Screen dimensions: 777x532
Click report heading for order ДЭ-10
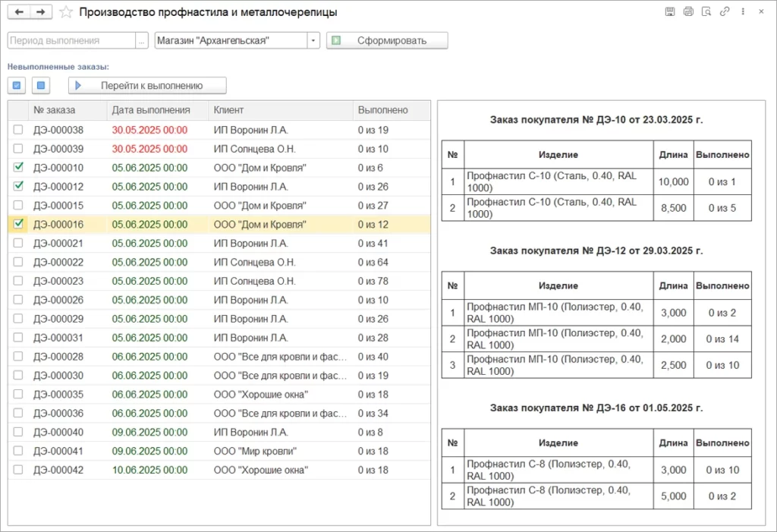click(596, 119)
